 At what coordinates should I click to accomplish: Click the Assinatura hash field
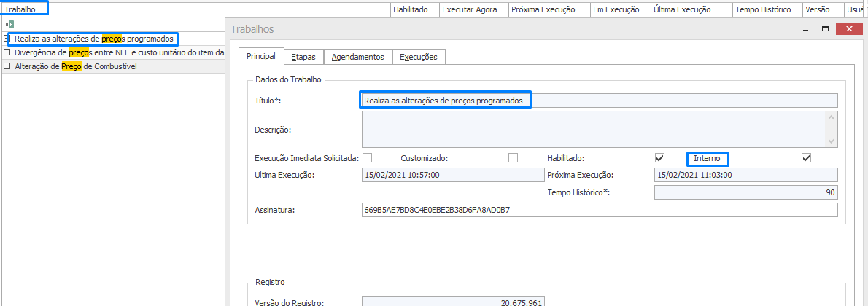pyautogui.click(x=600, y=210)
